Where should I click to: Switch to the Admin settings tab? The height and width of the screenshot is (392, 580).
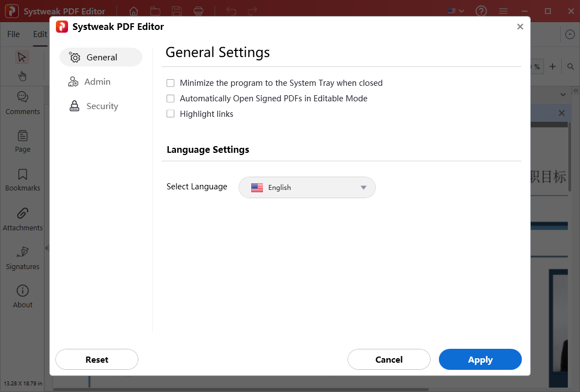tap(97, 81)
